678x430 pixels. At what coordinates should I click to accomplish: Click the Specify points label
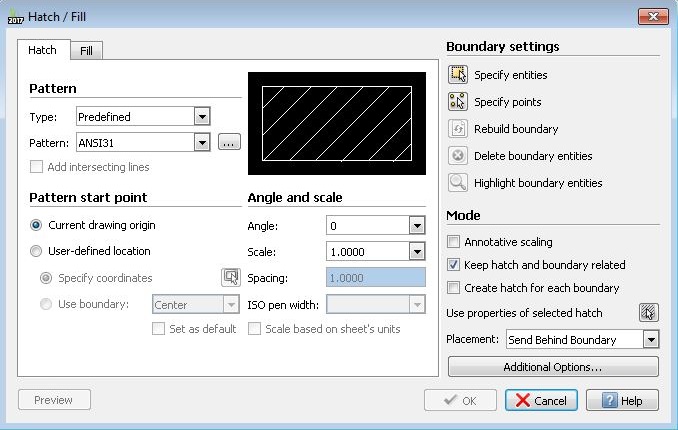pos(508,102)
